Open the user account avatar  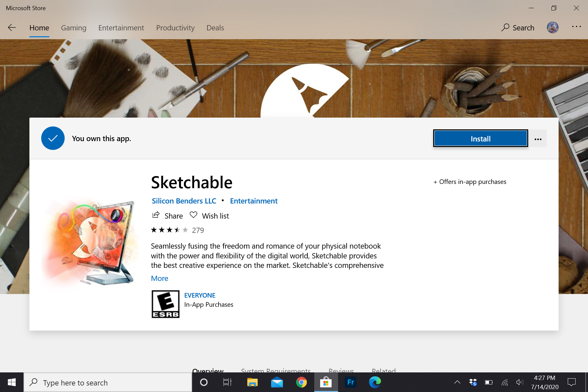(553, 27)
